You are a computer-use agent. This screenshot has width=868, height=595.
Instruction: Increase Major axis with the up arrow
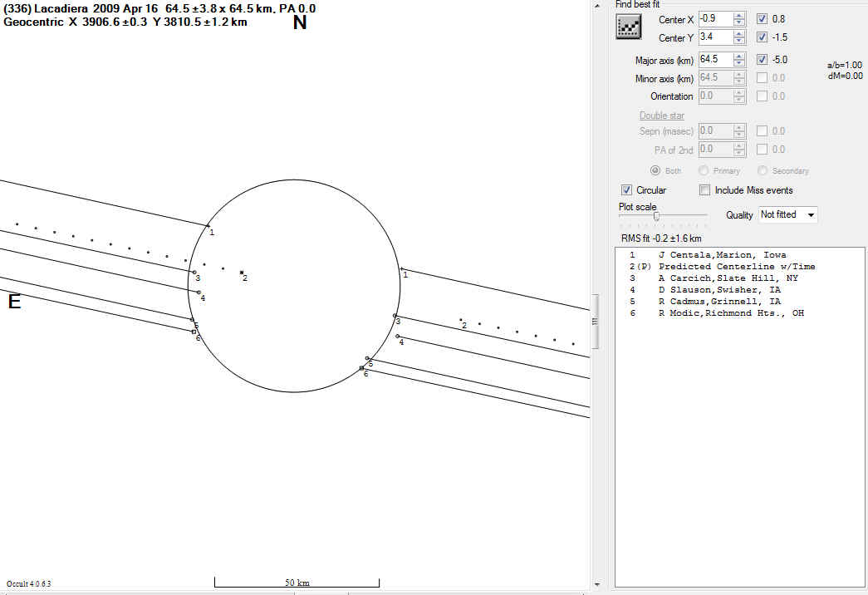click(x=739, y=57)
